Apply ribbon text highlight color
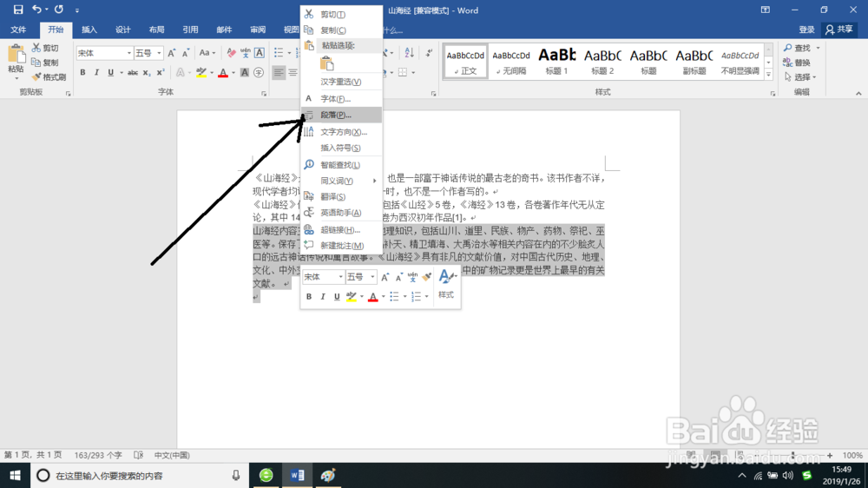 click(x=201, y=73)
